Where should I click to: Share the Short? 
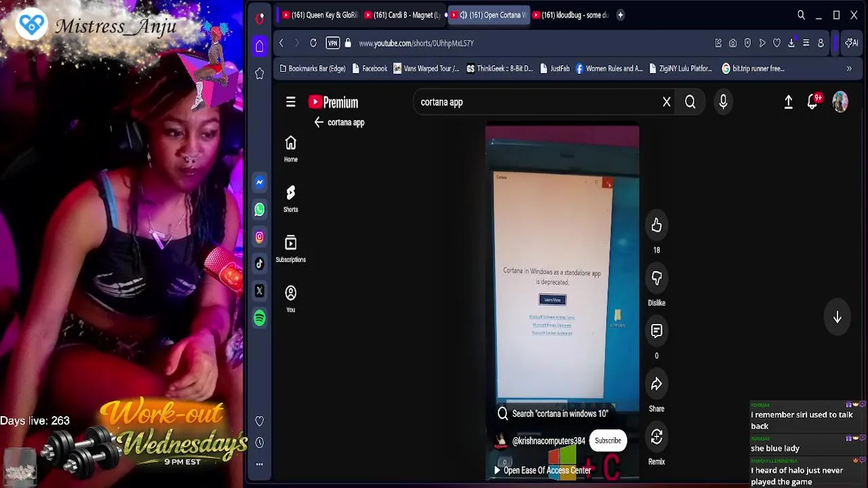click(x=656, y=384)
